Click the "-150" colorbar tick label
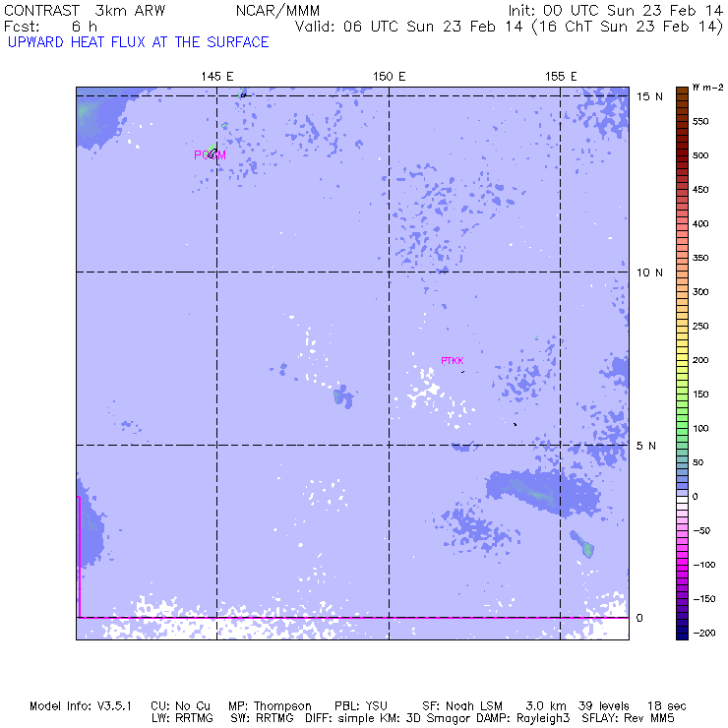The height and width of the screenshot is (728, 728). pyautogui.click(x=703, y=599)
